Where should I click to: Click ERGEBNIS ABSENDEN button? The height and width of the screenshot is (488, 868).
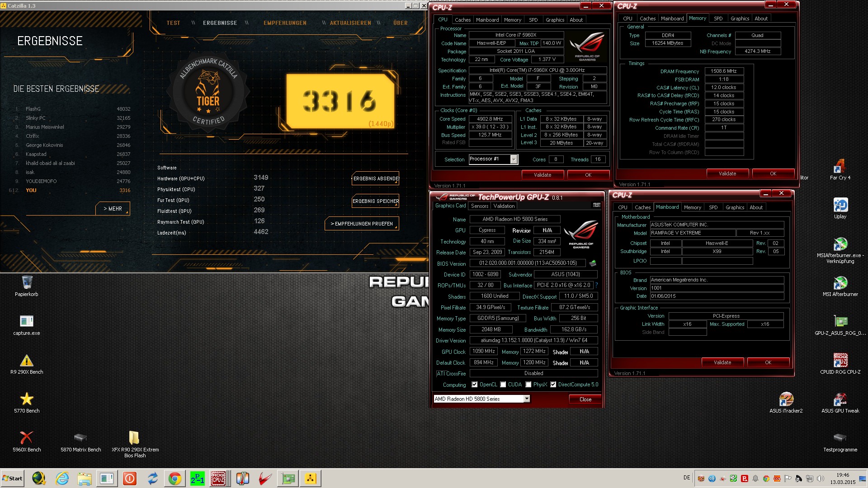(x=376, y=178)
